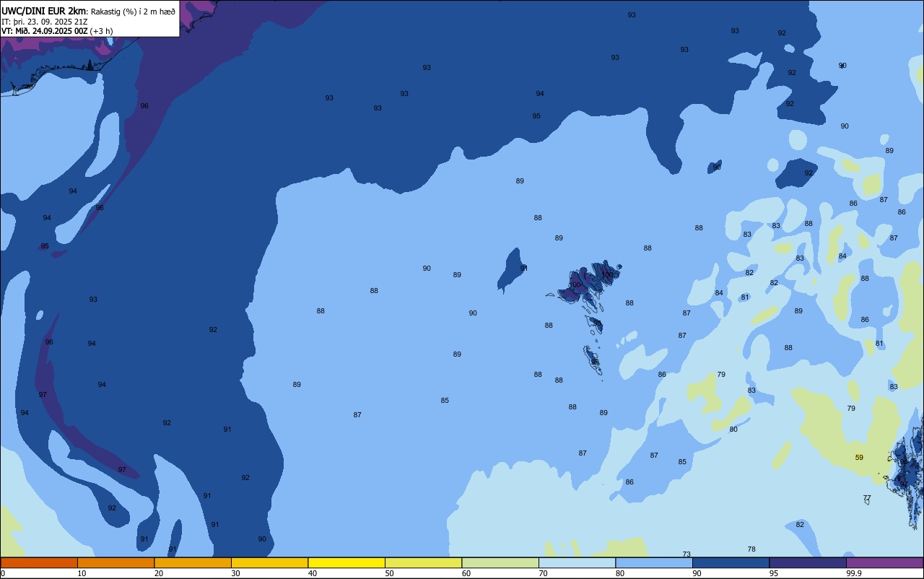
Task: Click the '80' humidity value on the map
Action: [733, 430]
